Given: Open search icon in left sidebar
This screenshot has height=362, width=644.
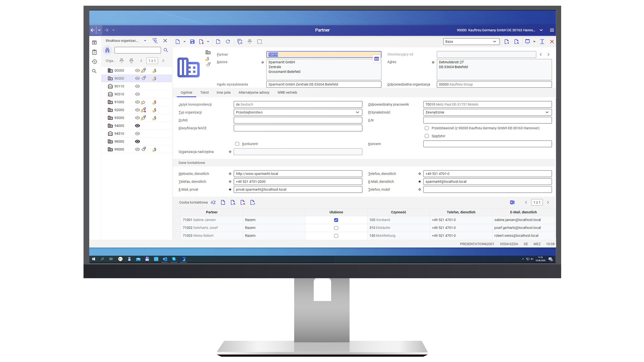Looking at the screenshot, I should tap(94, 71).
